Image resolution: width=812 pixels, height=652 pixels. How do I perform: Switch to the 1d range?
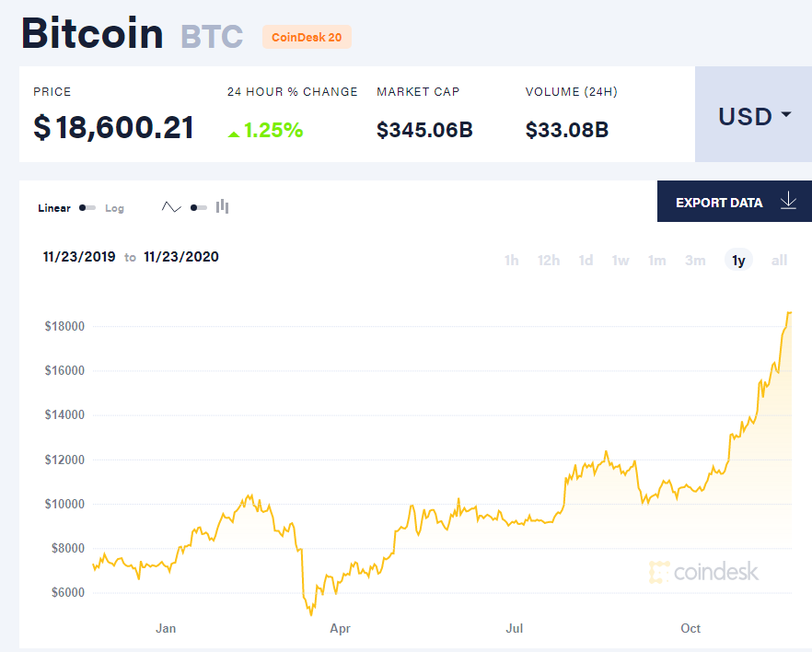coord(586,261)
